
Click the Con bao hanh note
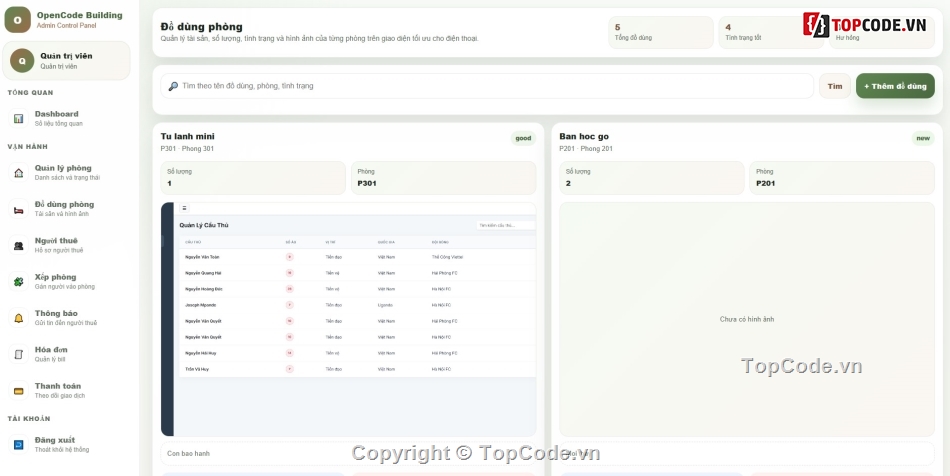point(348,453)
